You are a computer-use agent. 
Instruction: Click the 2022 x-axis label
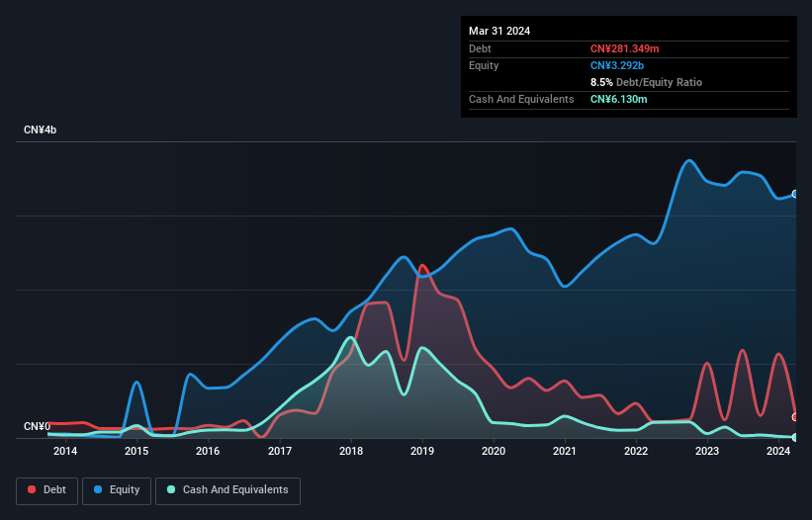pos(636,451)
